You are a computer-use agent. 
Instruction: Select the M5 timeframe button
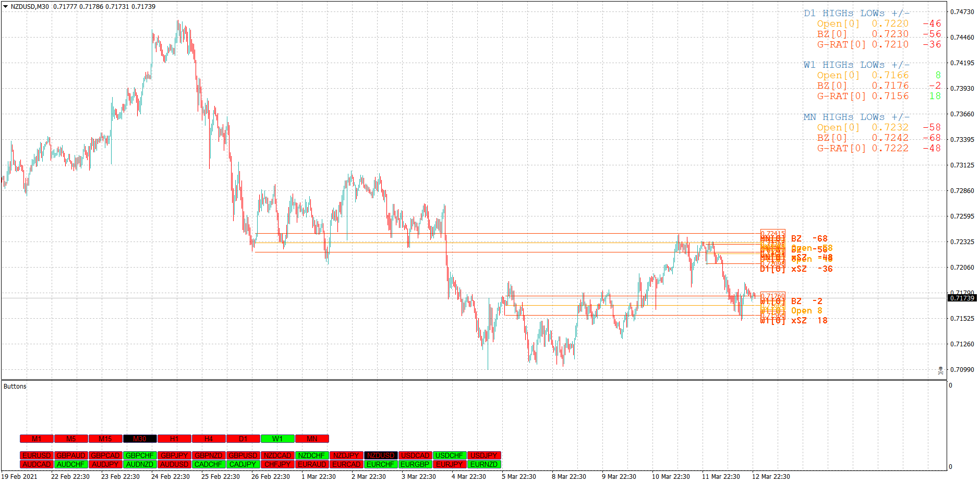(x=71, y=439)
